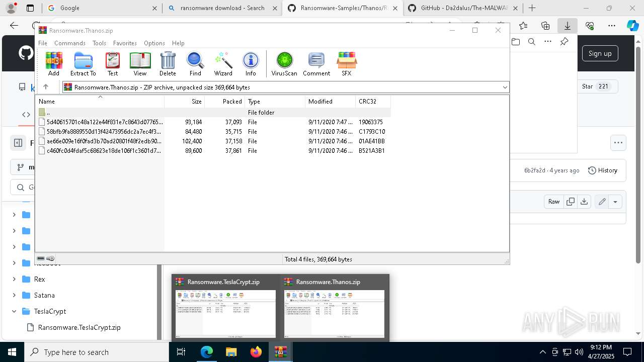The image size is (644, 362).
Task: Open dropdown beside GitHub edit pencil
Action: pos(615,202)
